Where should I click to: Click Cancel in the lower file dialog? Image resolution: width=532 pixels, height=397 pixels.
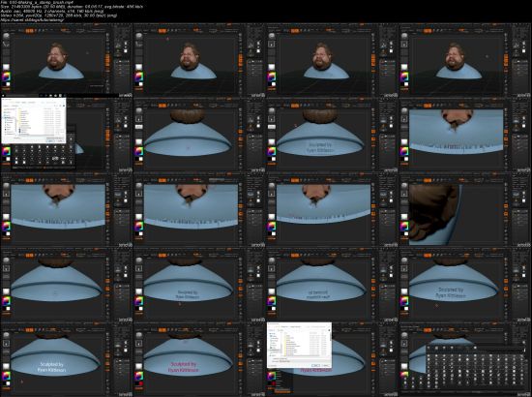[x=325, y=365]
